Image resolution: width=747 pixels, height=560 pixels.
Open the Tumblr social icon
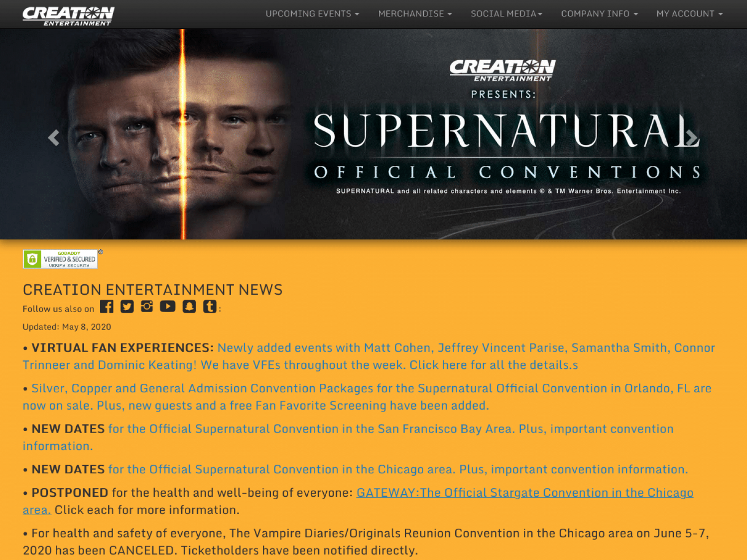click(x=210, y=307)
